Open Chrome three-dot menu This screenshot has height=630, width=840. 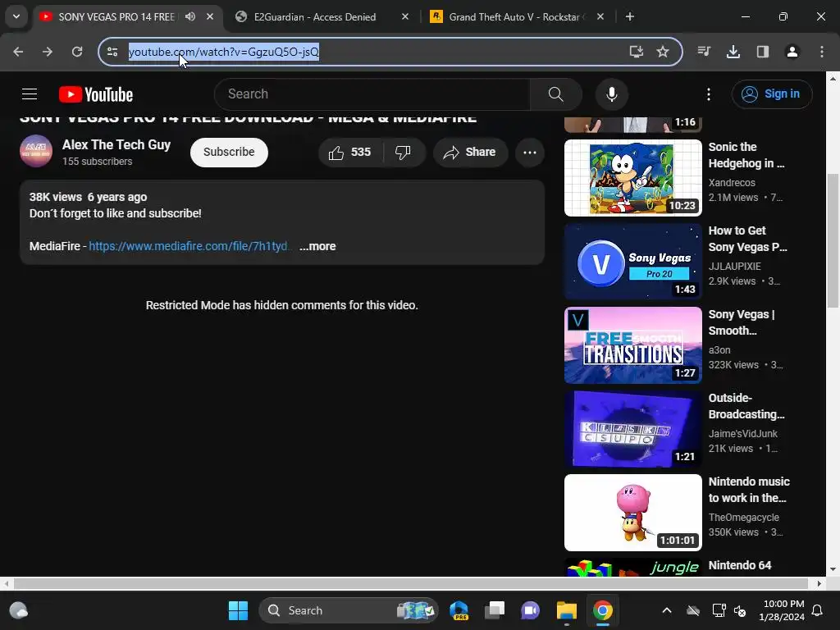tap(822, 52)
